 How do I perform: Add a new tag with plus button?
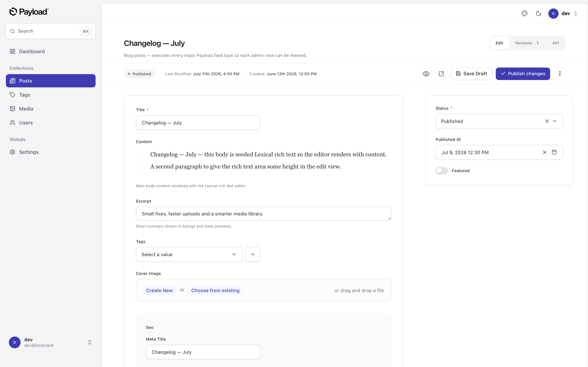coord(253,254)
